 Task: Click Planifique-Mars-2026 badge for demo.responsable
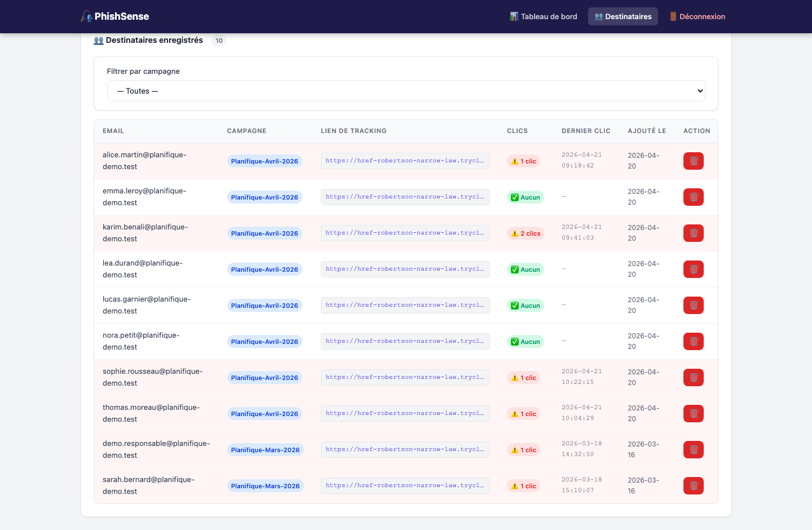(266, 450)
